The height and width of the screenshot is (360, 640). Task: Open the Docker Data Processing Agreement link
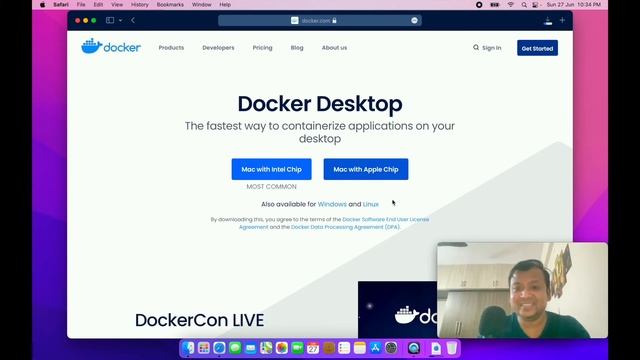[345, 227]
